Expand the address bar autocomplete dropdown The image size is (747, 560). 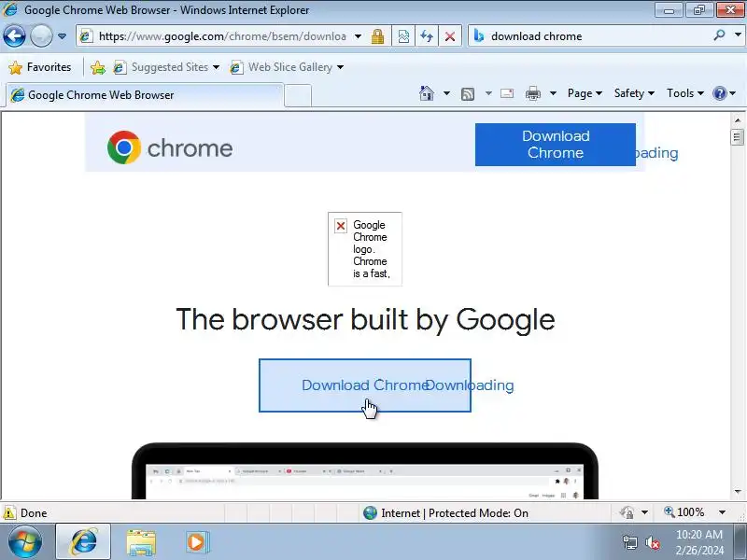[x=359, y=36]
